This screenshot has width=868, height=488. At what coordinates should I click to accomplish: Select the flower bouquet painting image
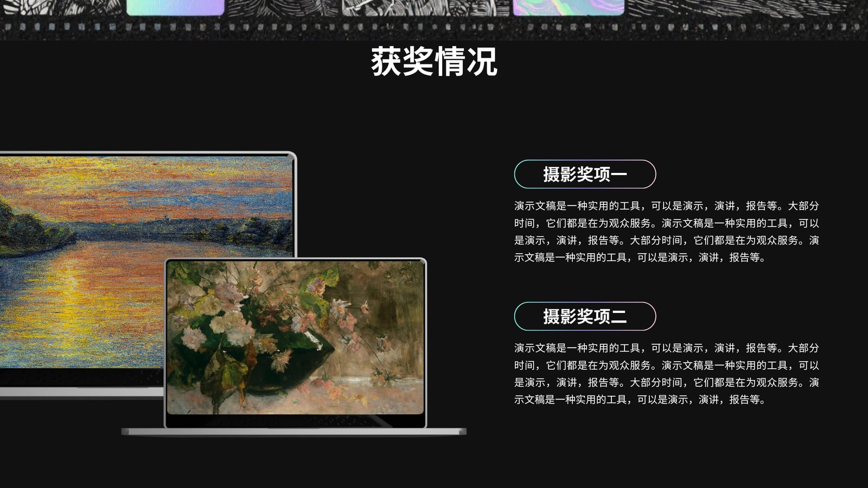click(x=295, y=337)
